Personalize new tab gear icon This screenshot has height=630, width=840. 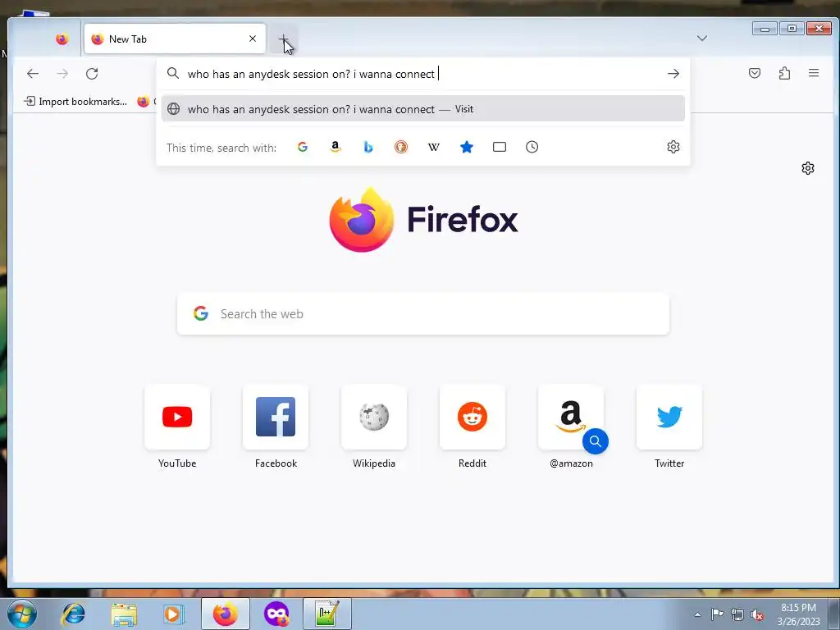(x=808, y=168)
